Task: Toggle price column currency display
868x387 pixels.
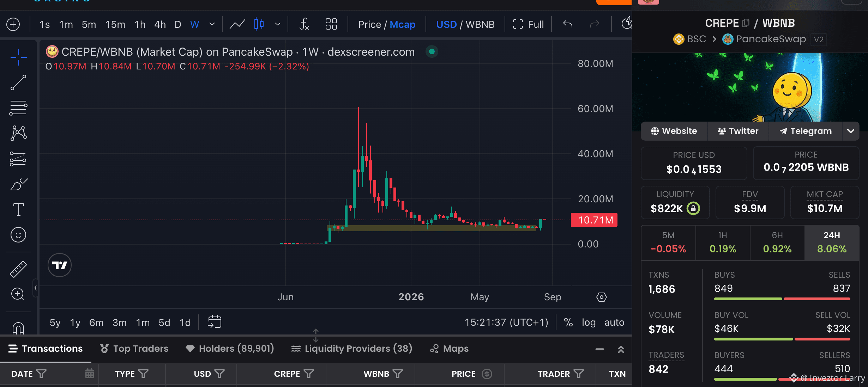Action: tap(487, 374)
